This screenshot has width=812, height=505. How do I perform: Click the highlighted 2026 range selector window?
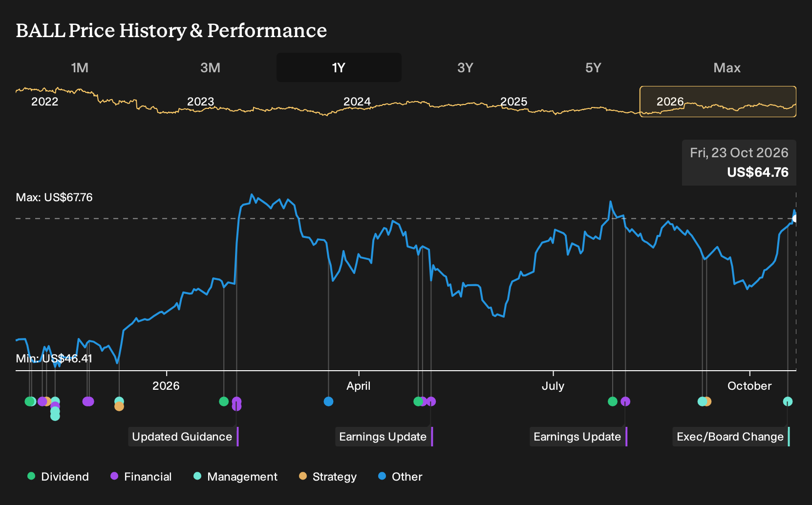coord(718,102)
